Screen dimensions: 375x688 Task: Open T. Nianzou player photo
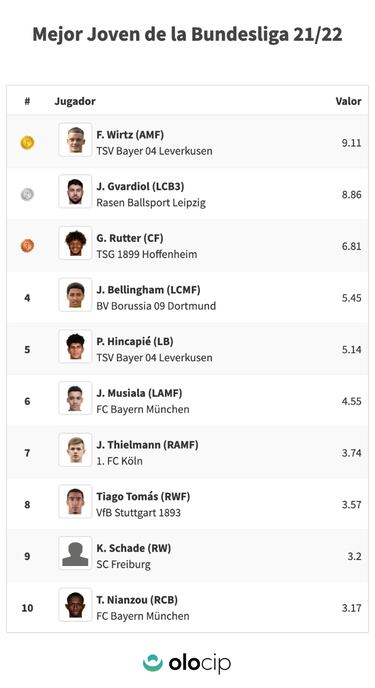[75, 605]
